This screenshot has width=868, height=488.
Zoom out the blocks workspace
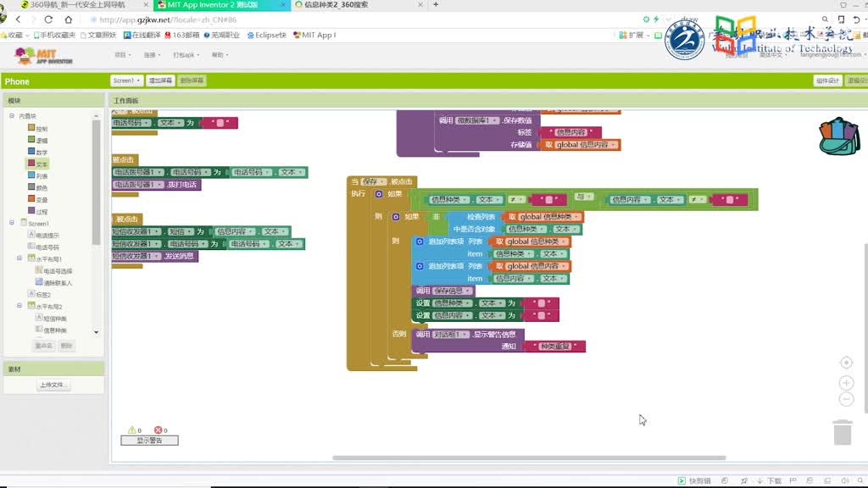[x=846, y=399]
